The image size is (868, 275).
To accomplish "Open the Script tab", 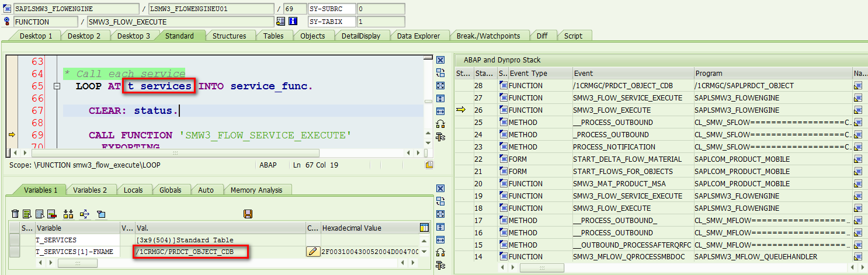I will click(573, 36).
